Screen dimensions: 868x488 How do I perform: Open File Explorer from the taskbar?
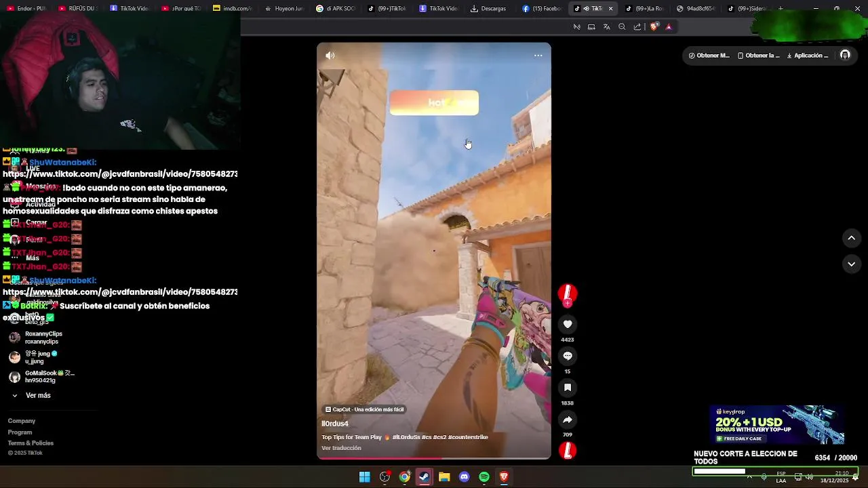coord(444,477)
